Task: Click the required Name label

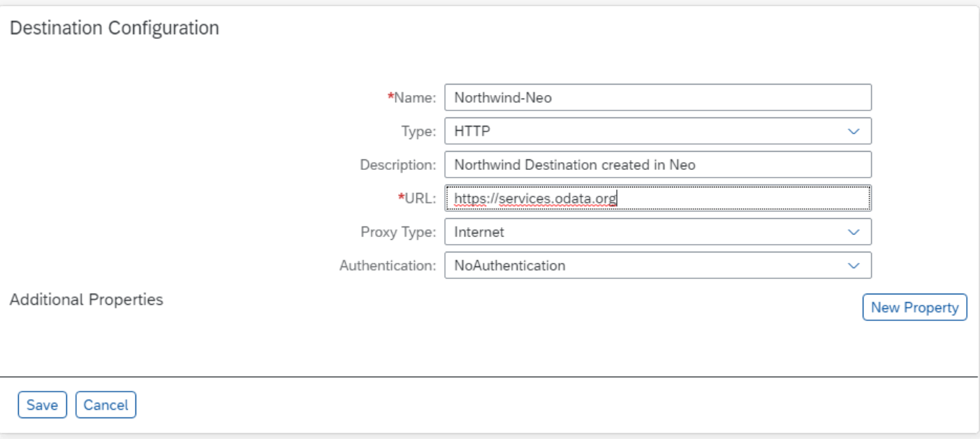Action: [x=414, y=98]
